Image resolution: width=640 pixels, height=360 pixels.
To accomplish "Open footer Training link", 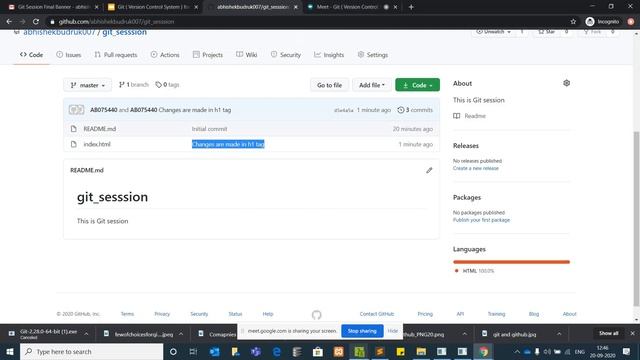I will (x=496, y=314).
